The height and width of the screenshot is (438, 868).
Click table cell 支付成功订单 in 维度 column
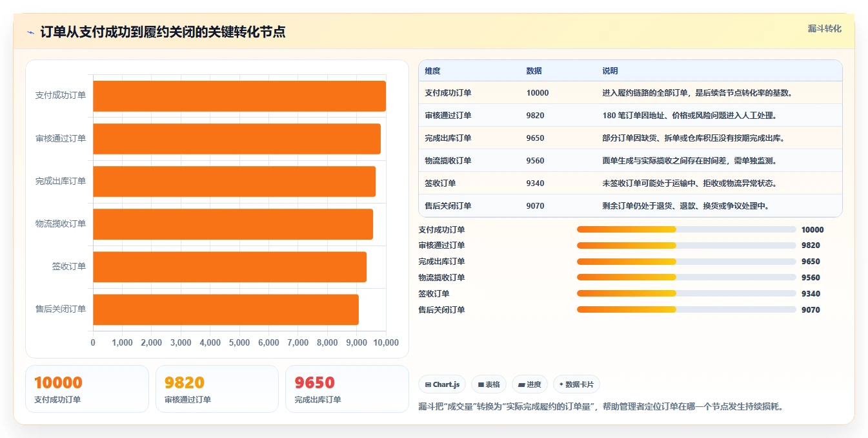tap(448, 93)
